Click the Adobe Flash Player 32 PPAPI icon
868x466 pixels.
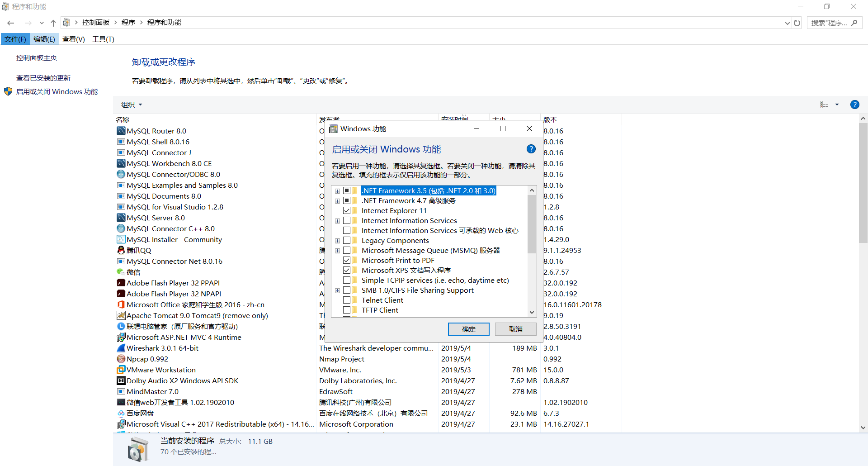point(121,283)
